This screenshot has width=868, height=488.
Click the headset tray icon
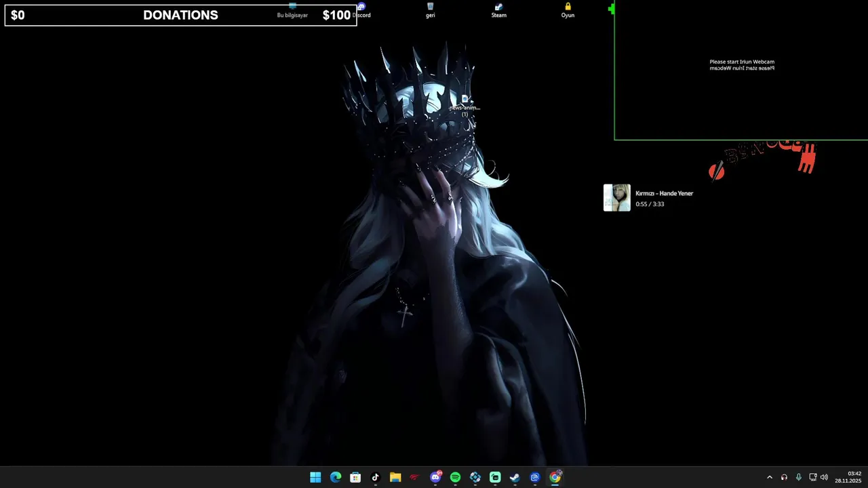pyautogui.click(x=784, y=477)
